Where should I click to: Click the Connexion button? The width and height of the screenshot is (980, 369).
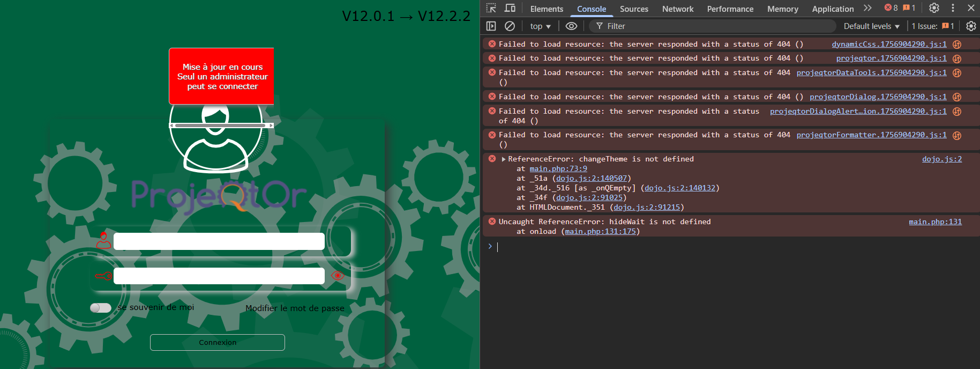point(218,342)
